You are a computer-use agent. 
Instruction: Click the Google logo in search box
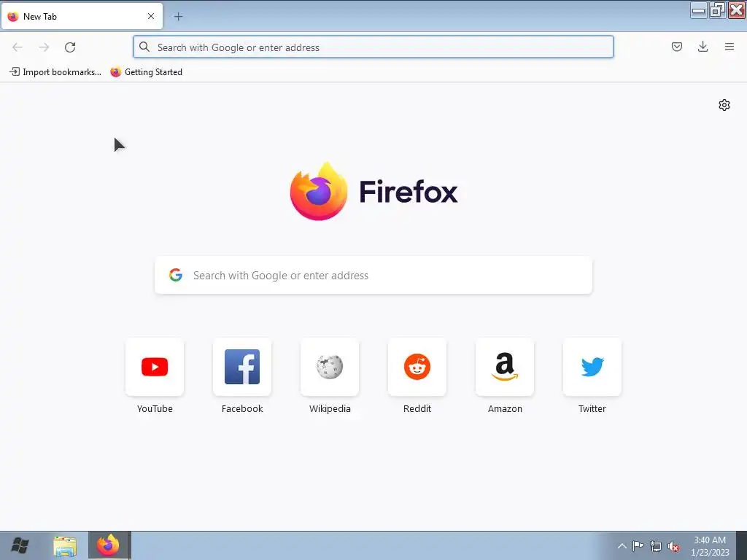coord(176,275)
